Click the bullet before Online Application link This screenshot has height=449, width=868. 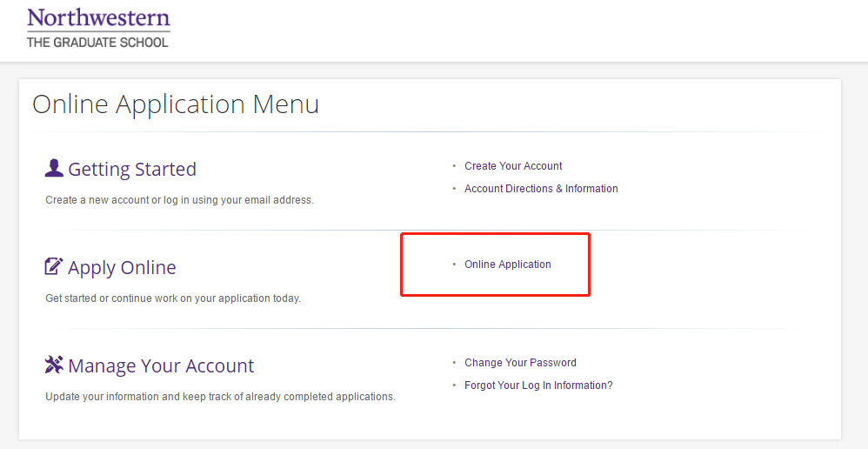pos(454,265)
